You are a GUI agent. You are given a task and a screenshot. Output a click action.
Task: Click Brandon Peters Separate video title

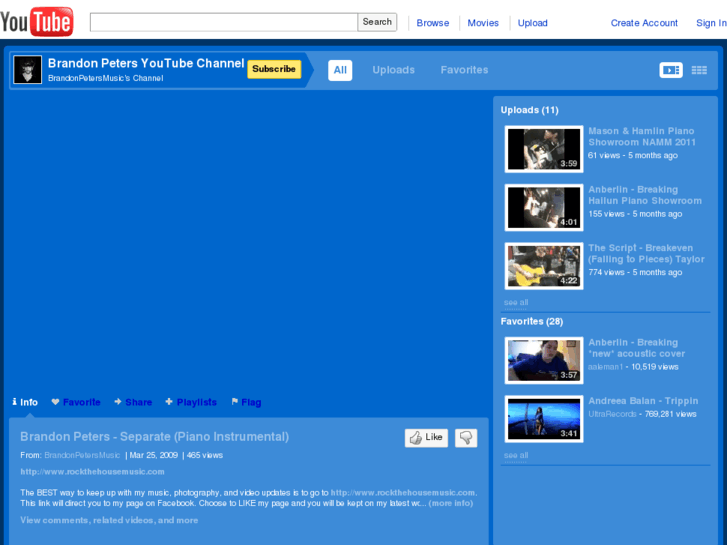tap(154, 436)
